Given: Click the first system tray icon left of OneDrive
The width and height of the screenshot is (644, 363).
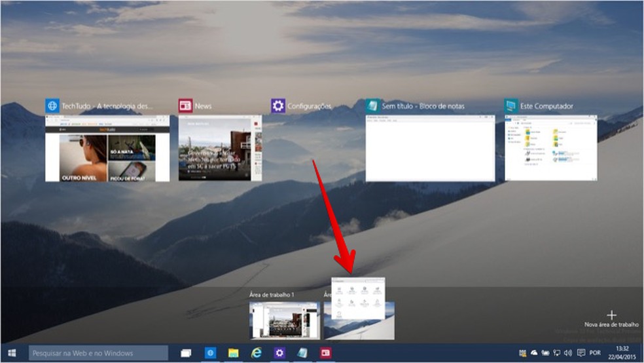Looking at the screenshot, I should [522, 353].
